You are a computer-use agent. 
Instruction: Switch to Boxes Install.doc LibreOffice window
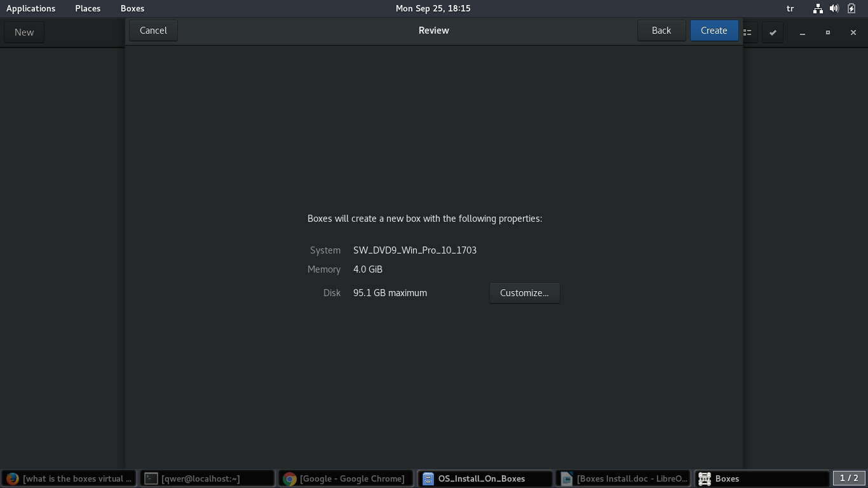coord(623,478)
